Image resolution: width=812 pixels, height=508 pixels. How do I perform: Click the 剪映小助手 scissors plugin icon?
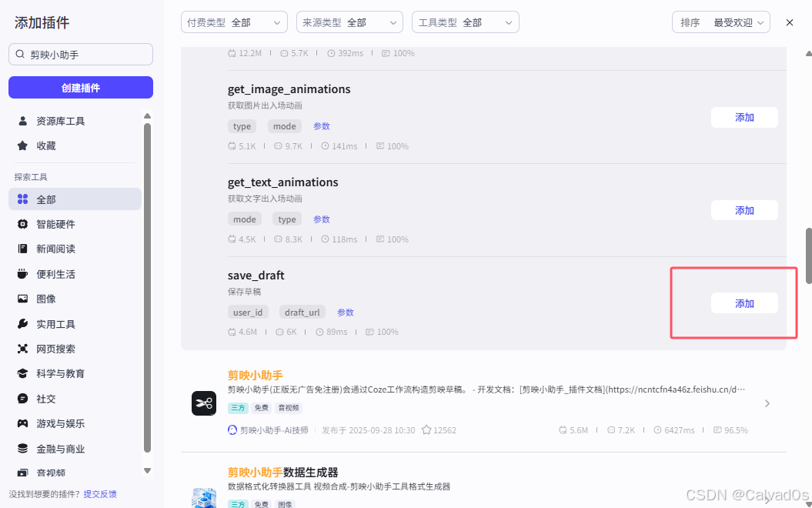point(204,403)
